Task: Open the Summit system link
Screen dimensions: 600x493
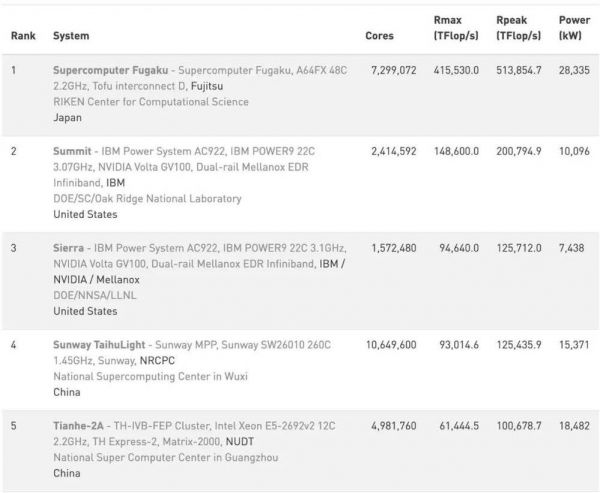Action: point(76,151)
